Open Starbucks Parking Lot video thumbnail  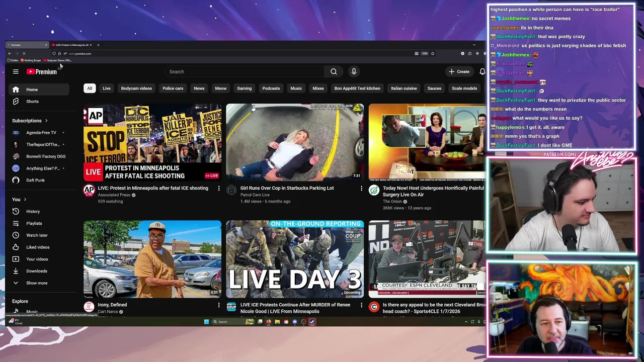(295, 142)
